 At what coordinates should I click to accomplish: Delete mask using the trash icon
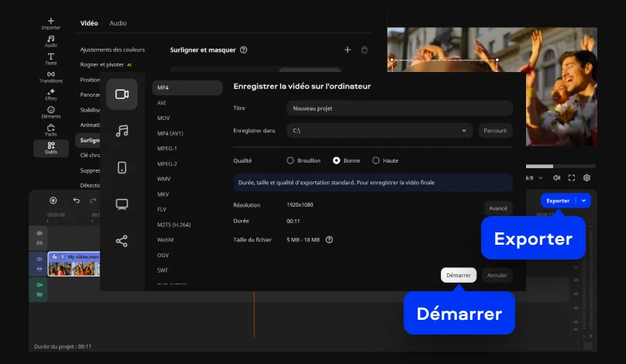[x=364, y=50]
